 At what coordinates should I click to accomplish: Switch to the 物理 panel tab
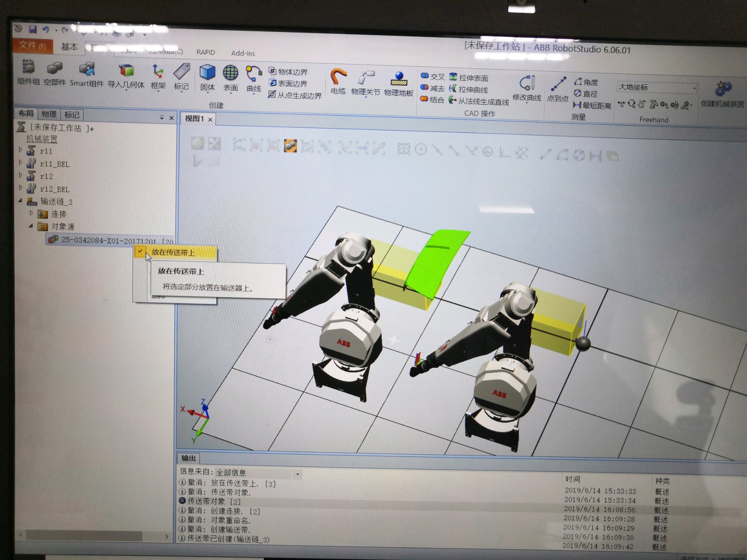(49, 114)
